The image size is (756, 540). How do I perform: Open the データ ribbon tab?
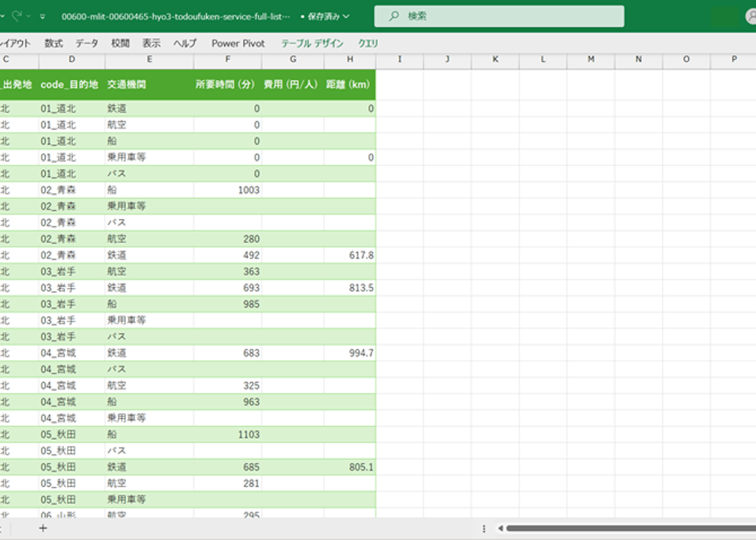point(87,43)
